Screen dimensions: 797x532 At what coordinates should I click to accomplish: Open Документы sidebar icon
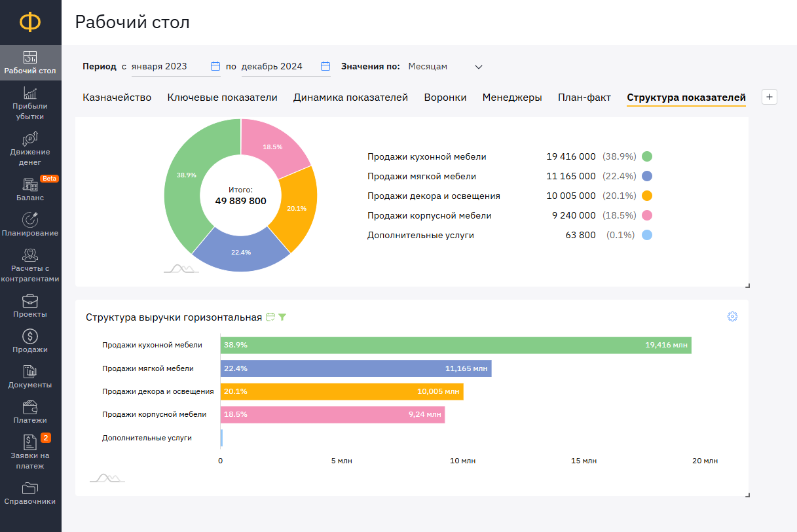[x=30, y=372]
